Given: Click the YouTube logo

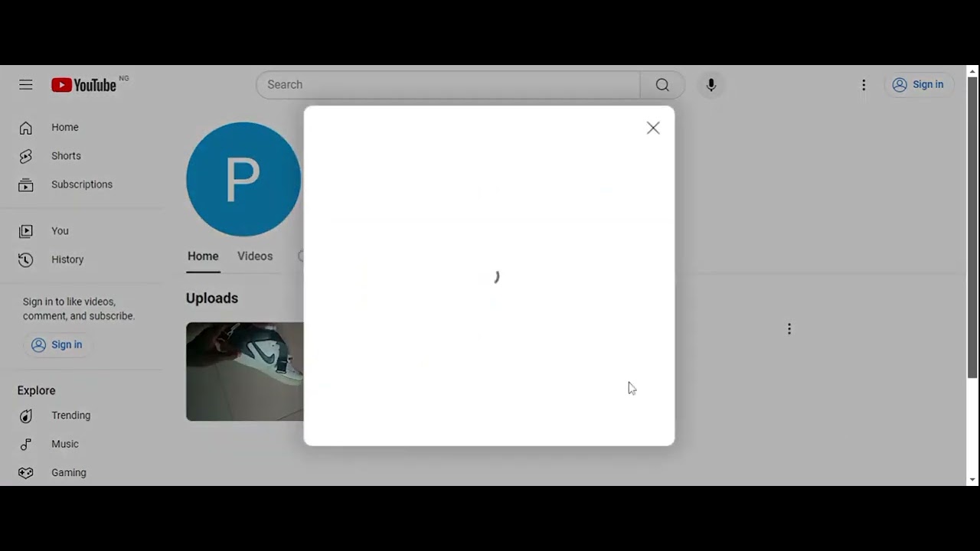Looking at the screenshot, I should [x=84, y=85].
